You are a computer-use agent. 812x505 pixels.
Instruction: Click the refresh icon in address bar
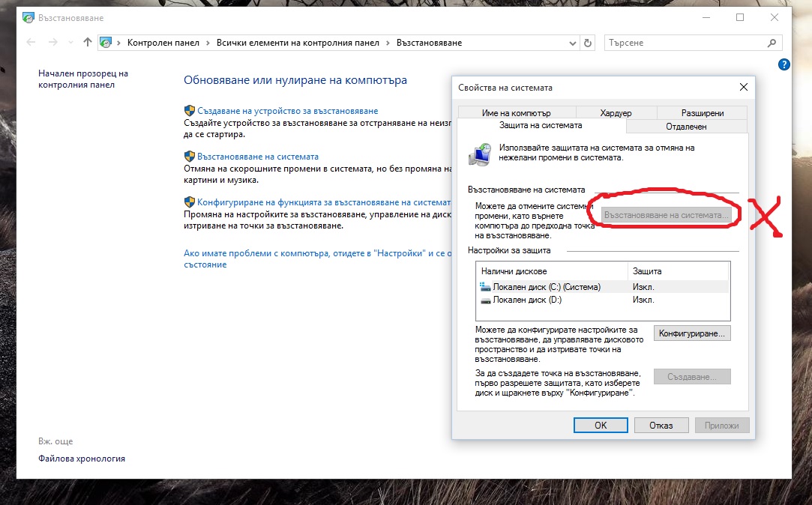pos(588,43)
